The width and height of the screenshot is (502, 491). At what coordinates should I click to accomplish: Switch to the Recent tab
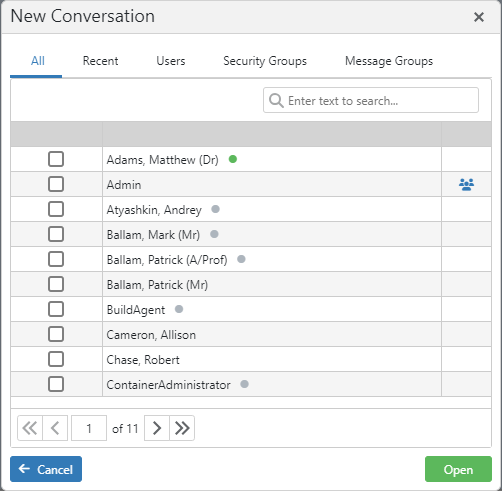[100, 61]
